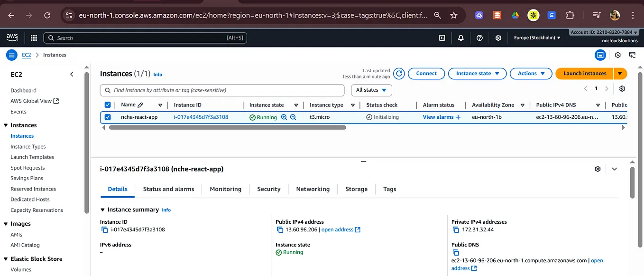This screenshot has width=644, height=276.
Task: Open the CloudShell terminal icon
Action: (442, 38)
